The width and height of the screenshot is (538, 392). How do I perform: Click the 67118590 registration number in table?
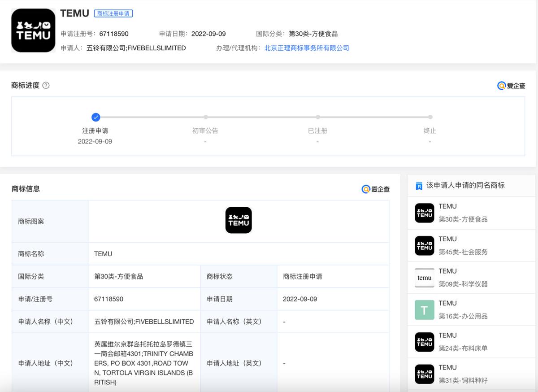pos(108,299)
